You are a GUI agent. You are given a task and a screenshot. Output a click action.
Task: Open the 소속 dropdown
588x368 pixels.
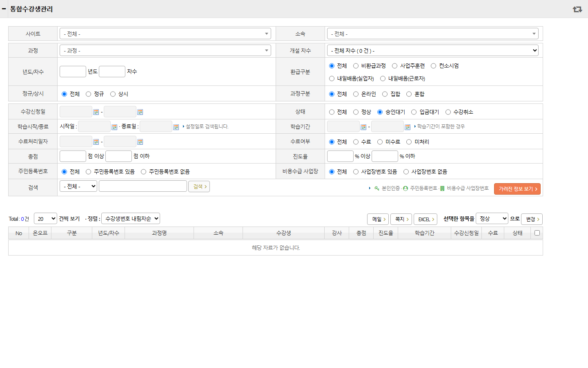tap(433, 34)
